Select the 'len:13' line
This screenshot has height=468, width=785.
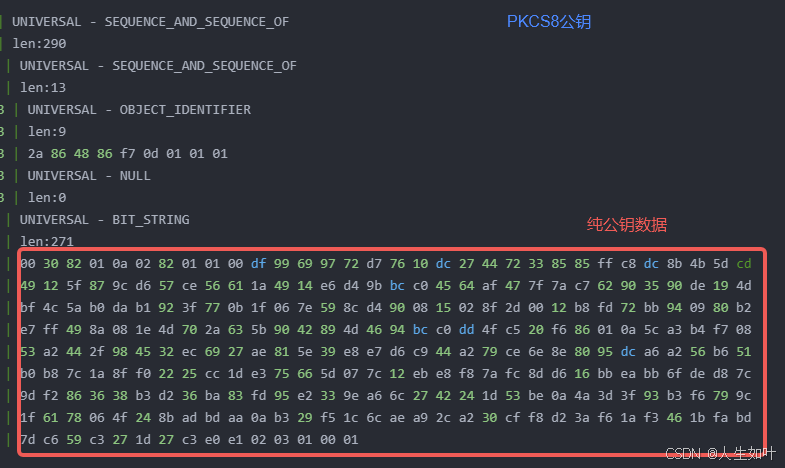43,88
